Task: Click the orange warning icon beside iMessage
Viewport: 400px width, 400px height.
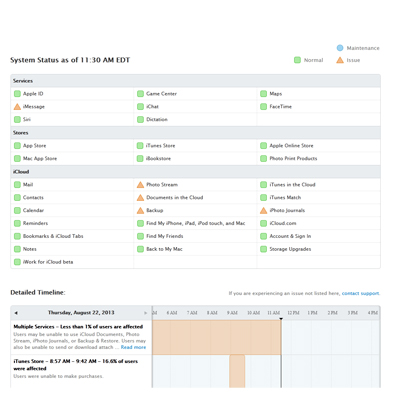Action: coord(17,107)
